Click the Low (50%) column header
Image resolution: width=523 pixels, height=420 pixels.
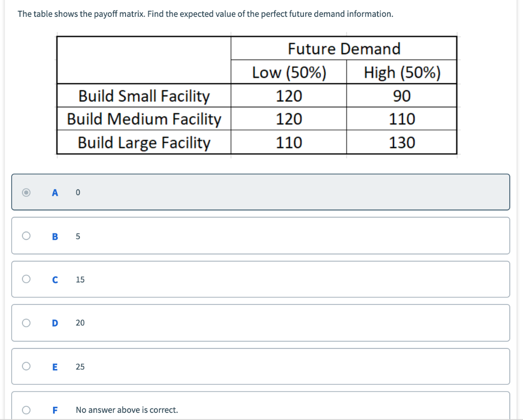(x=289, y=73)
